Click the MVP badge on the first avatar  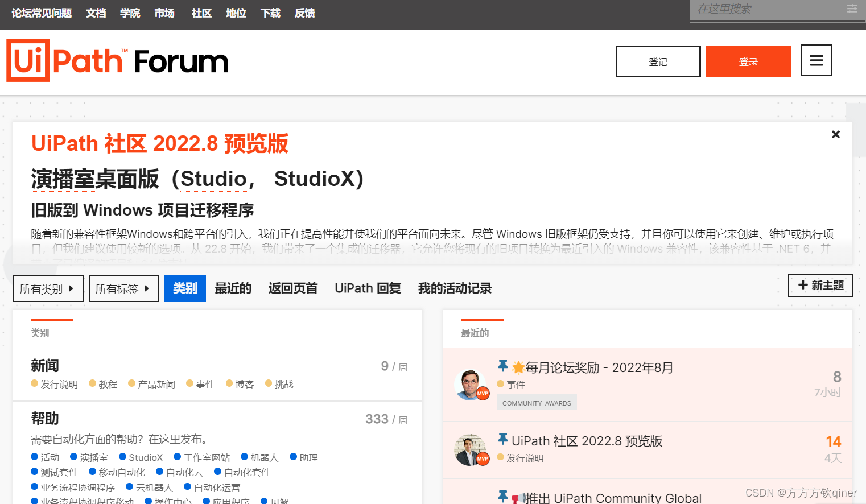tap(482, 394)
